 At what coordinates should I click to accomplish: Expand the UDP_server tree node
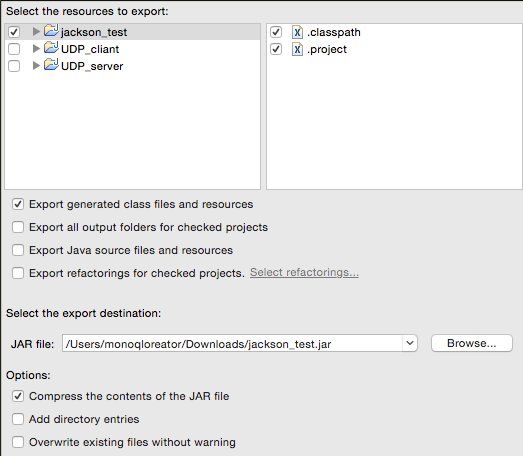pos(36,66)
